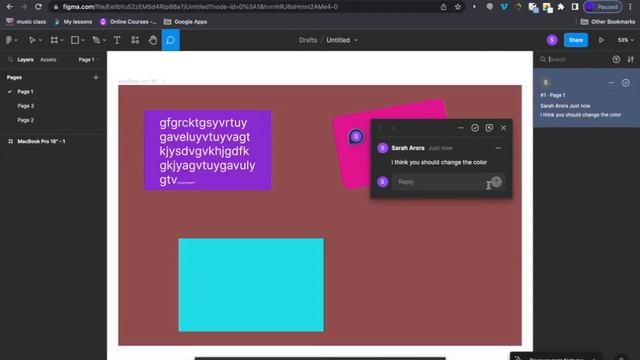Click the purple text box on canvas

click(x=208, y=150)
